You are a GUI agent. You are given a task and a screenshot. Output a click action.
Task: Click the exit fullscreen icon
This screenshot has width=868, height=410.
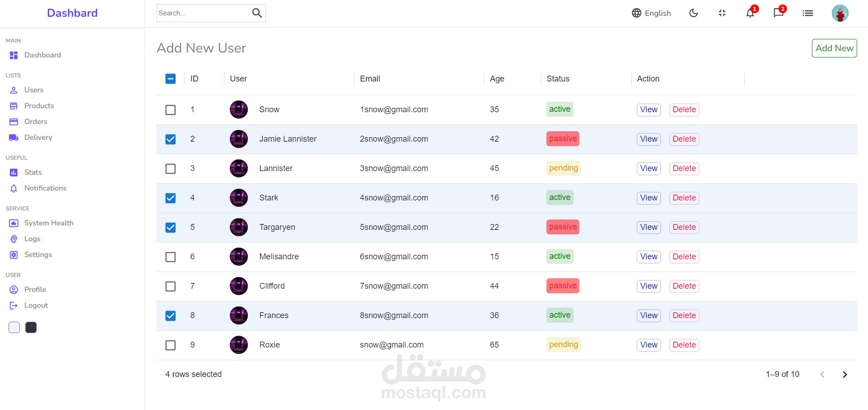click(722, 13)
